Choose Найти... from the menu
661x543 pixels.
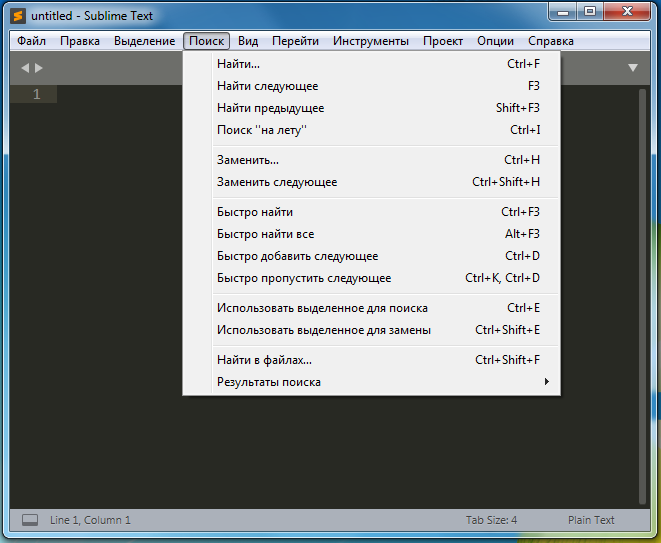(371, 64)
